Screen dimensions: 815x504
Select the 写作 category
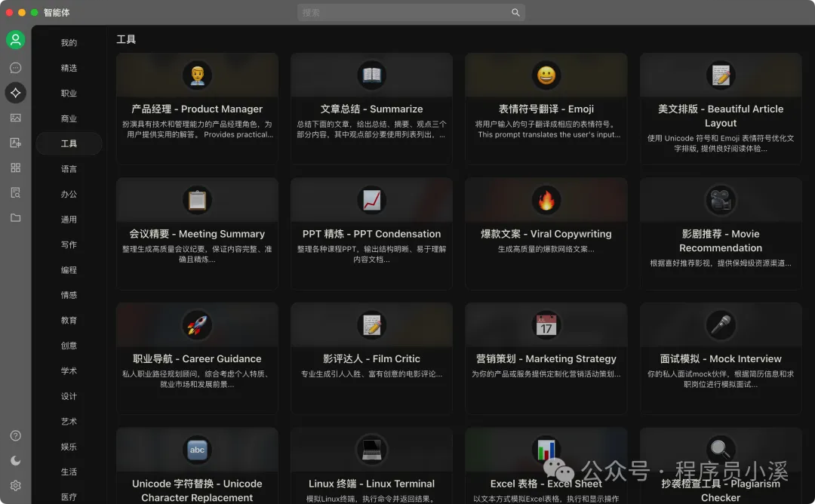pyautogui.click(x=69, y=244)
